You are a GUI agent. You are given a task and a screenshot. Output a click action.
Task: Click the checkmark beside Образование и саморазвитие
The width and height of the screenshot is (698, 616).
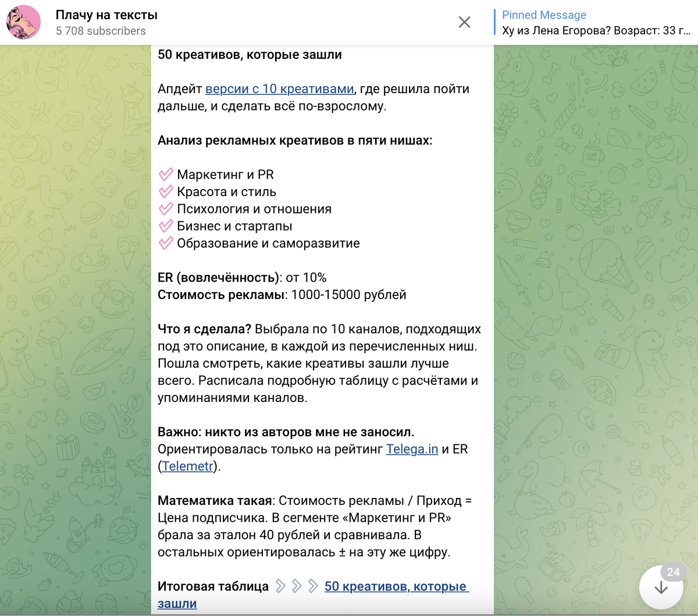165,243
